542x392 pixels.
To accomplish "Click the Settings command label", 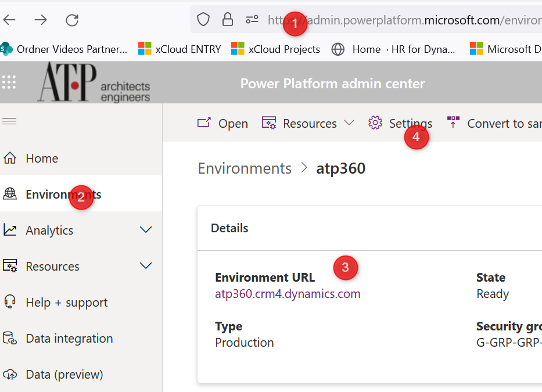I will 411,123.
